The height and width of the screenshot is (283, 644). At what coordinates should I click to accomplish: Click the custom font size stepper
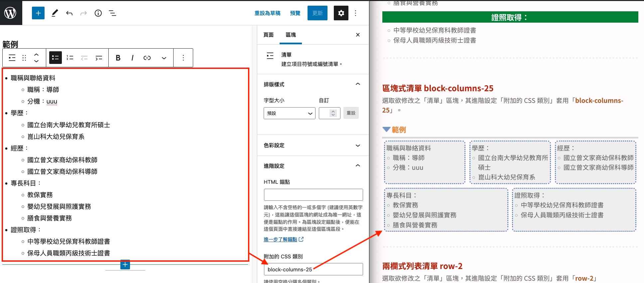pos(333,113)
